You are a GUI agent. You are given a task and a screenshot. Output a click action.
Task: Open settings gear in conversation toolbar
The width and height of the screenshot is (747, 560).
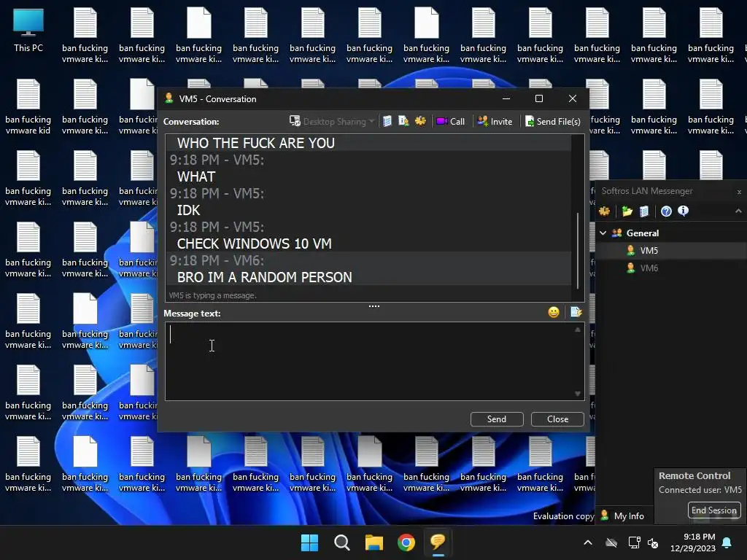[x=420, y=122]
